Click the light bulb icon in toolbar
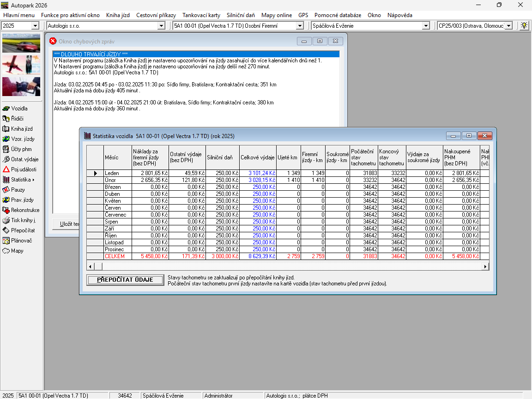 (x=524, y=26)
